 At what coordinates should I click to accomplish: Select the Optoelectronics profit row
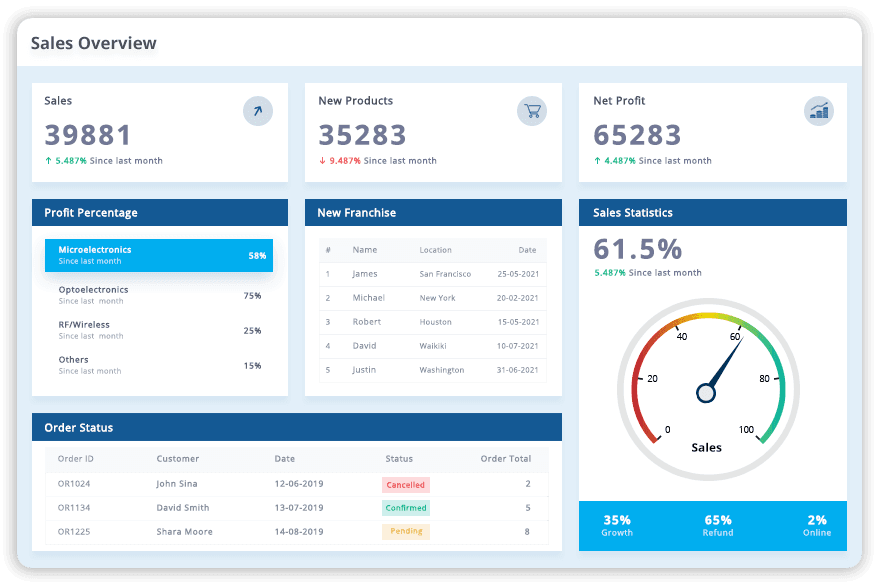tap(158, 295)
